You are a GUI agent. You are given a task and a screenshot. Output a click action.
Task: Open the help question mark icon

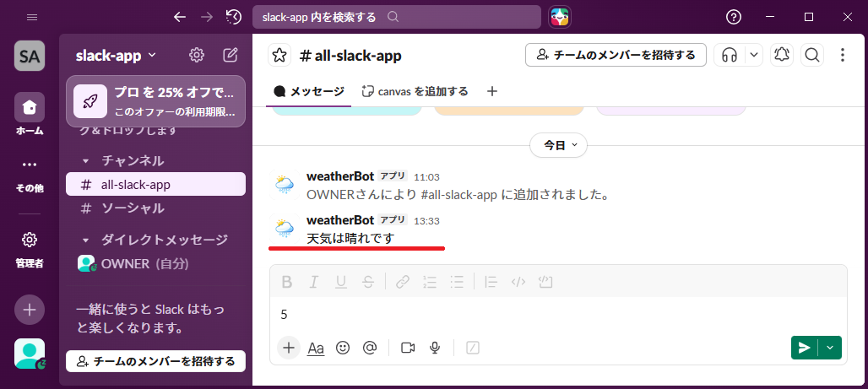(x=734, y=17)
